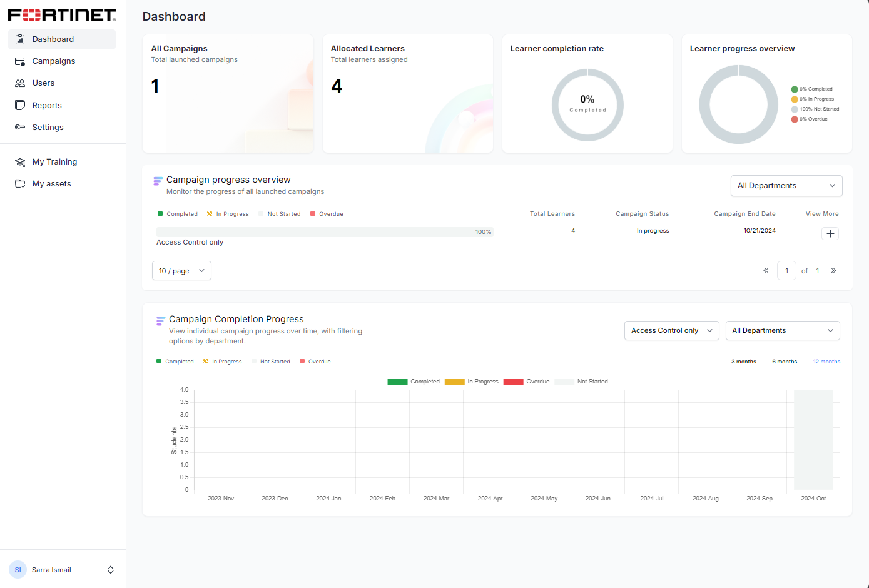
Task: Click the Learner completion rate donut chart
Action: tap(587, 104)
